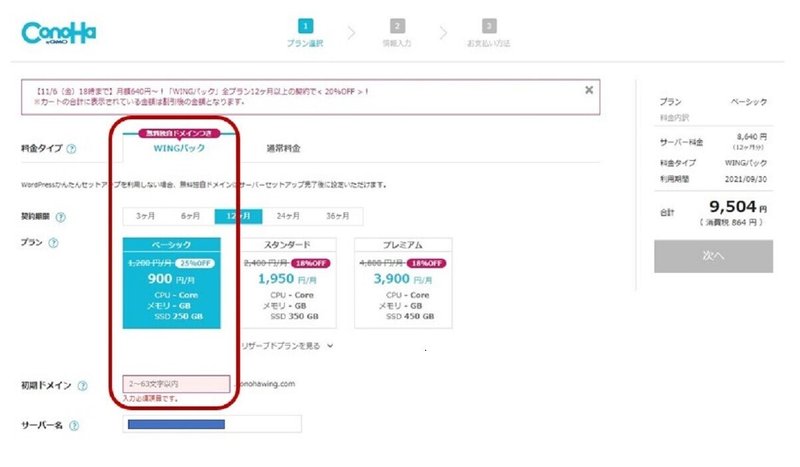Click the 初期ドメイン input field
This screenshot has height=467, width=800.
coord(177,384)
